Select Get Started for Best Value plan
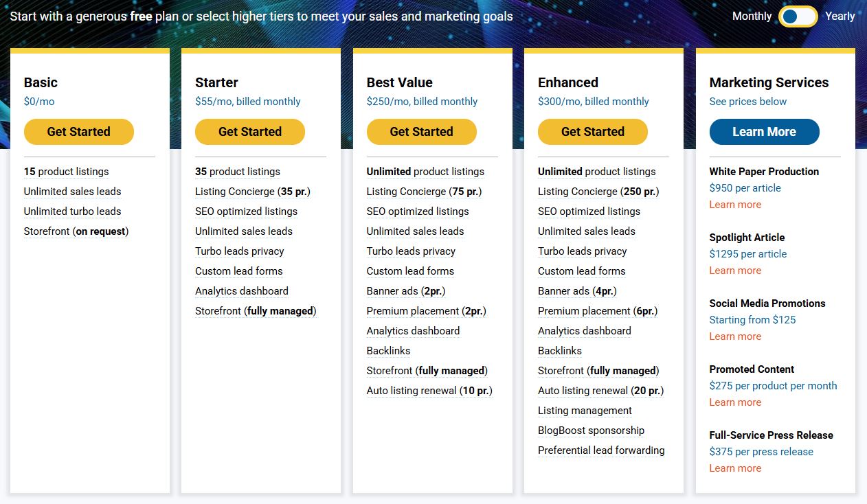The height and width of the screenshot is (504, 867). pyautogui.click(x=422, y=132)
